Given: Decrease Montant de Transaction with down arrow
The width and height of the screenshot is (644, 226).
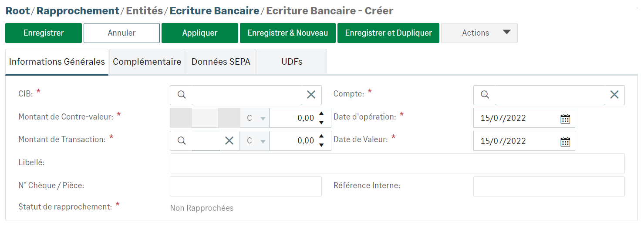Looking at the screenshot, I should coord(321,145).
